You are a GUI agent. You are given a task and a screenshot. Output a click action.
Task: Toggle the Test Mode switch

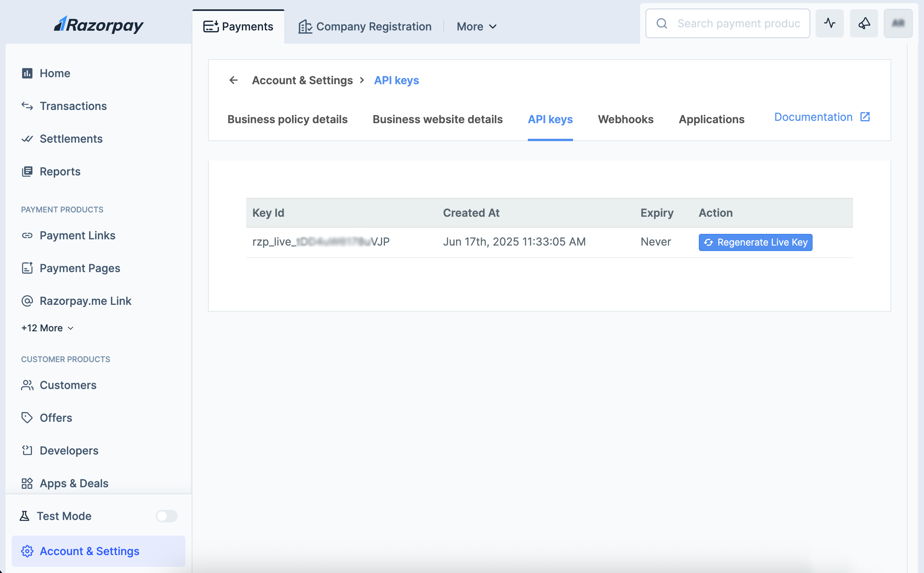[167, 516]
